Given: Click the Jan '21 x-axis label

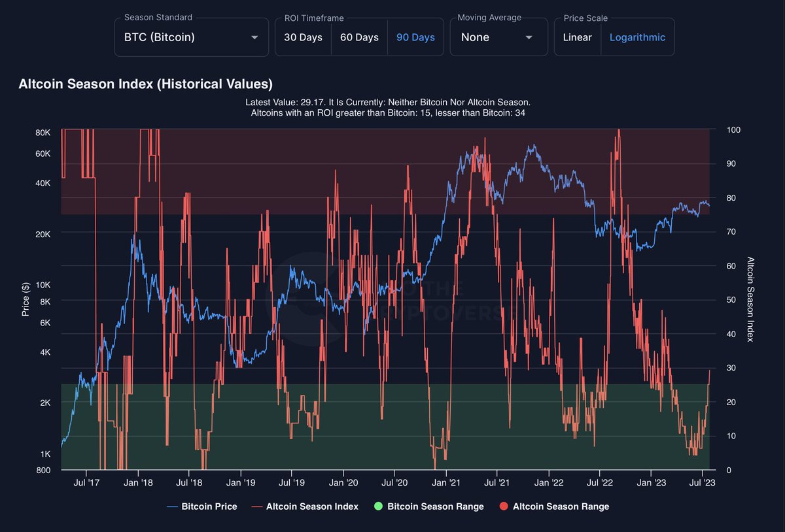Looking at the screenshot, I should point(445,483).
